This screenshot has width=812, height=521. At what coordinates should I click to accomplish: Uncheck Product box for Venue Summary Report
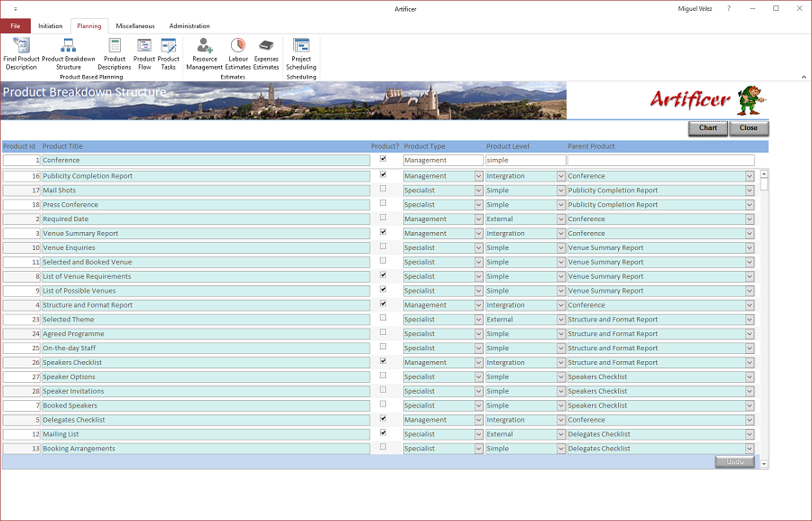(x=383, y=232)
